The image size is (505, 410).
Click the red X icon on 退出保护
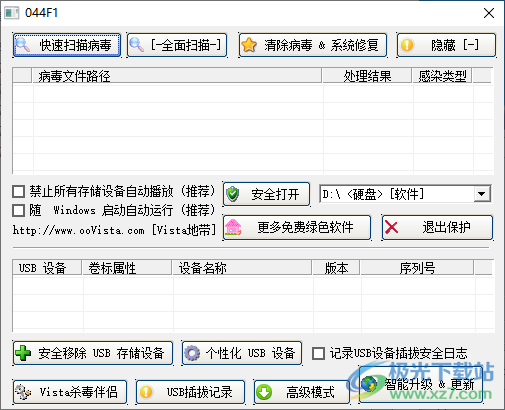click(x=391, y=227)
